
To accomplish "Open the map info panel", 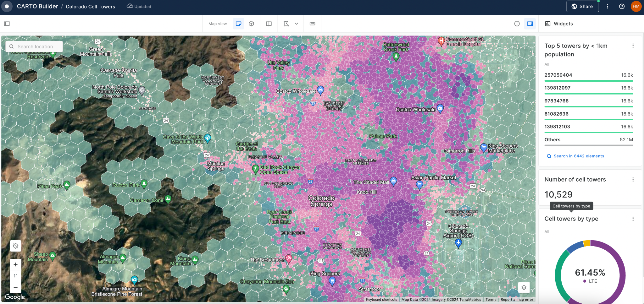I will coord(517,24).
